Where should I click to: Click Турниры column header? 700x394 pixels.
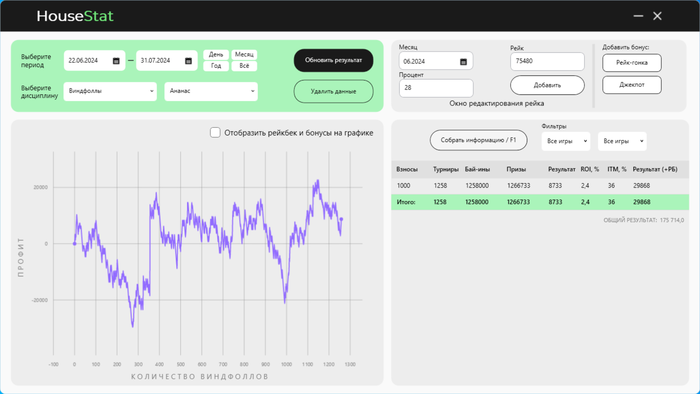(446, 170)
